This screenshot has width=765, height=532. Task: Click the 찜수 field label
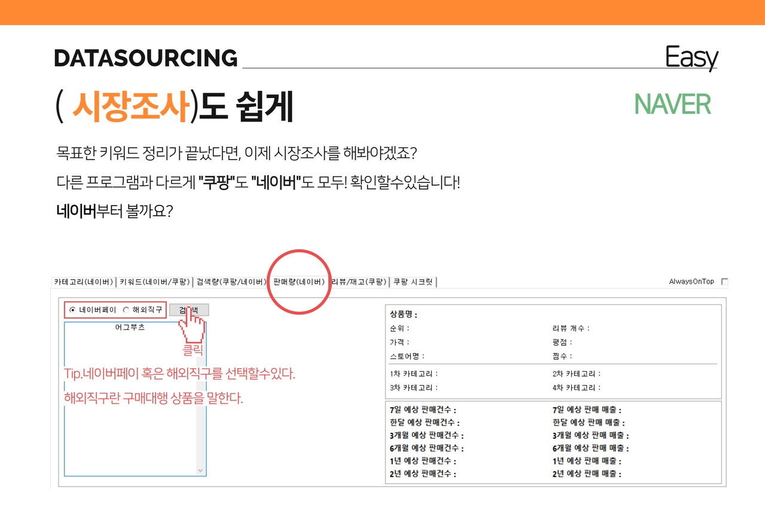[562, 356]
